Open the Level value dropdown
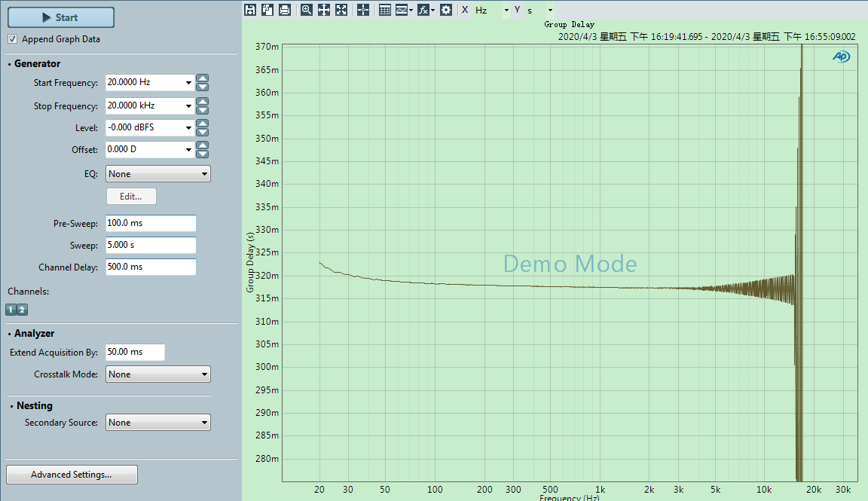This screenshot has height=501, width=868. tap(189, 127)
